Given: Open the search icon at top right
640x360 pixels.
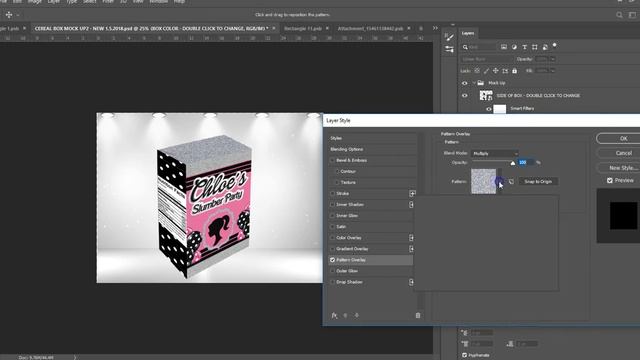Looking at the screenshot, I should tap(619, 15).
